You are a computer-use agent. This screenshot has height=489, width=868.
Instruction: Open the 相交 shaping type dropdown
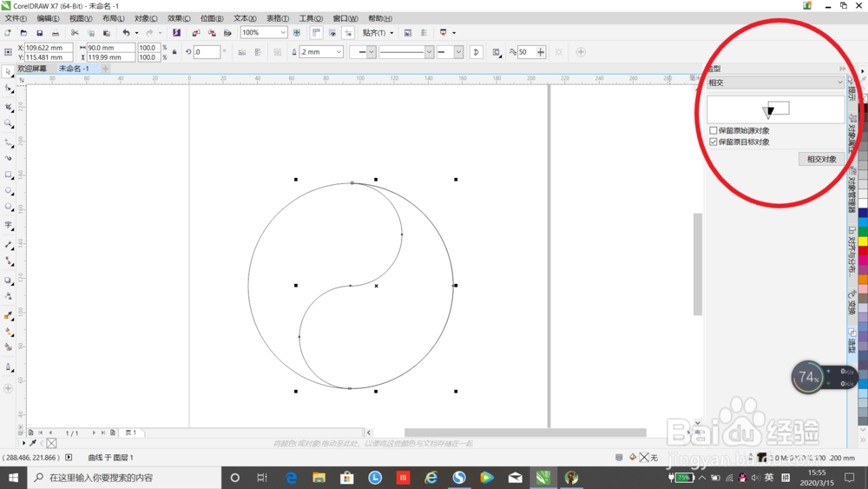pyautogui.click(x=775, y=83)
